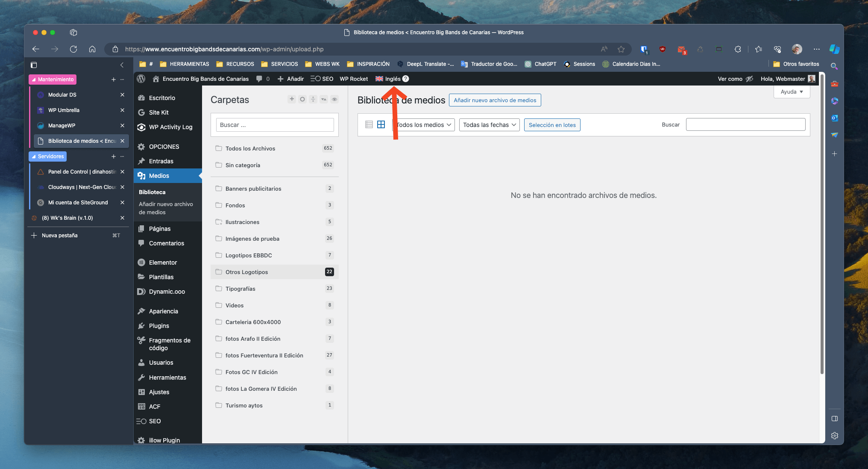Click the Usuarios person icon in sidebar
The width and height of the screenshot is (868, 469).
[141, 363]
